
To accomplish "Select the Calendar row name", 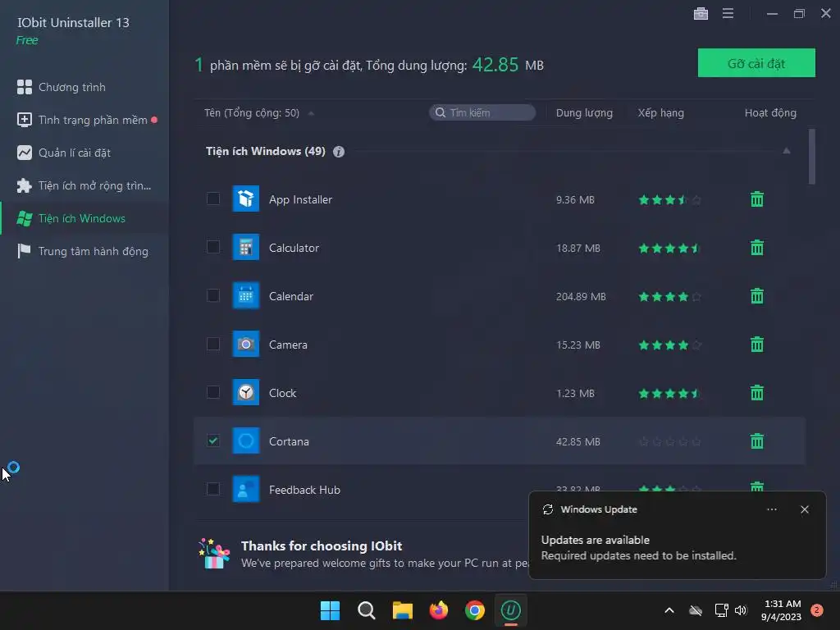I will point(291,296).
